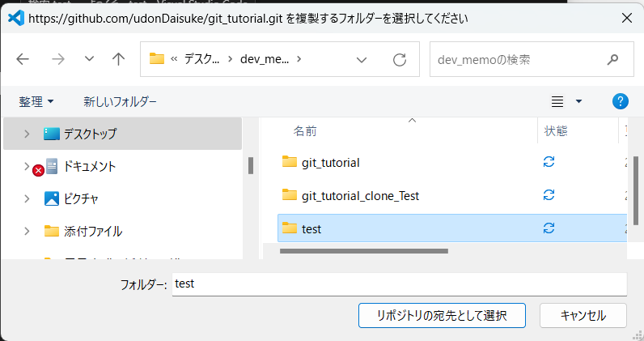The width and height of the screenshot is (644, 341).
Task: Click sync status icon for git_tutorial
Action: pyautogui.click(x=549, y=162)
